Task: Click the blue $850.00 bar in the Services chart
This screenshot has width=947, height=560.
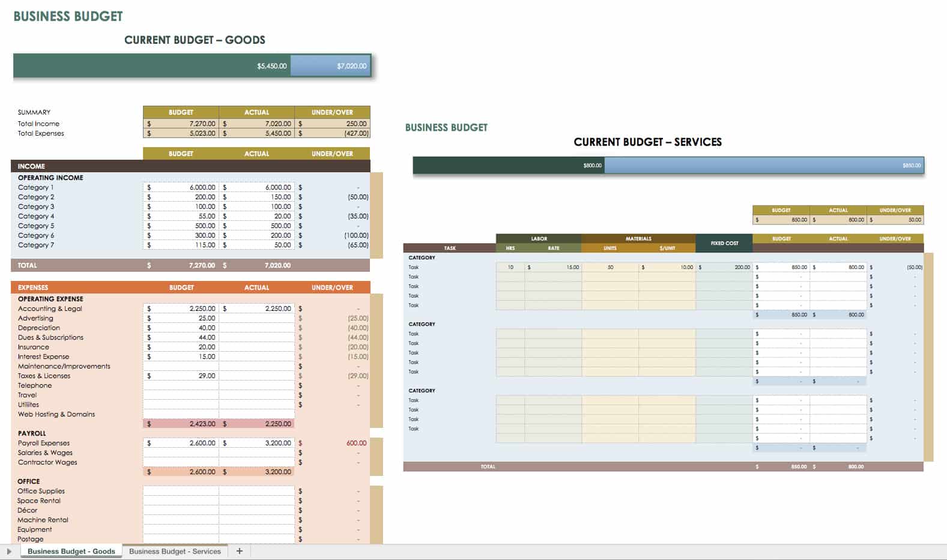Action: [x=763, y=166]
